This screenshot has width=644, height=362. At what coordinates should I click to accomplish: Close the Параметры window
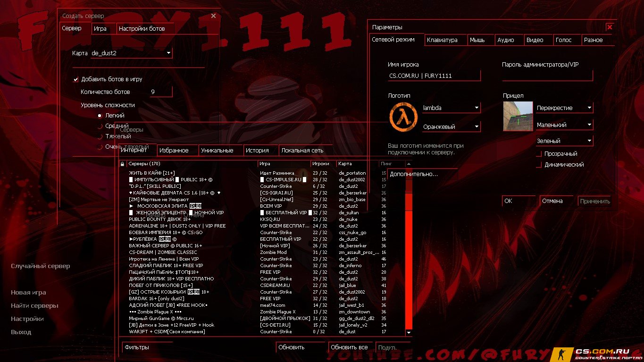coord(610,27)
